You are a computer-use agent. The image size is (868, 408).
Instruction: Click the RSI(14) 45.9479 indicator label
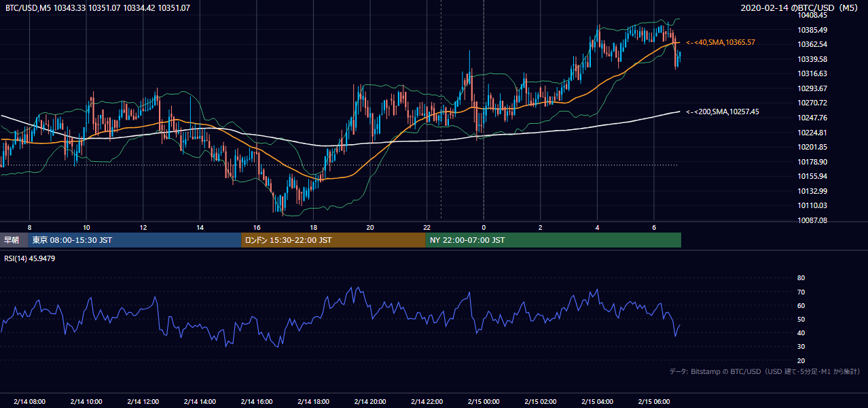[x=30, y=258]
